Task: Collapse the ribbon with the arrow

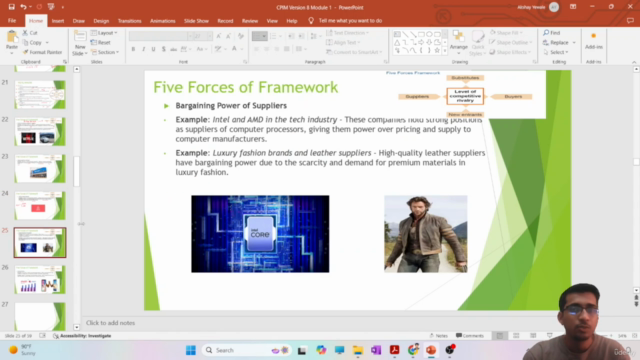Action: coord(634,62)
